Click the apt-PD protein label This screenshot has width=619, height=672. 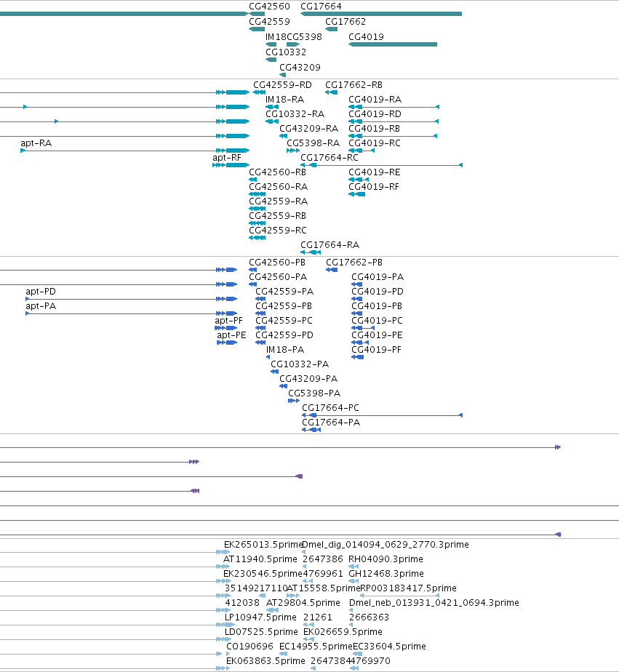pos(41,292)
